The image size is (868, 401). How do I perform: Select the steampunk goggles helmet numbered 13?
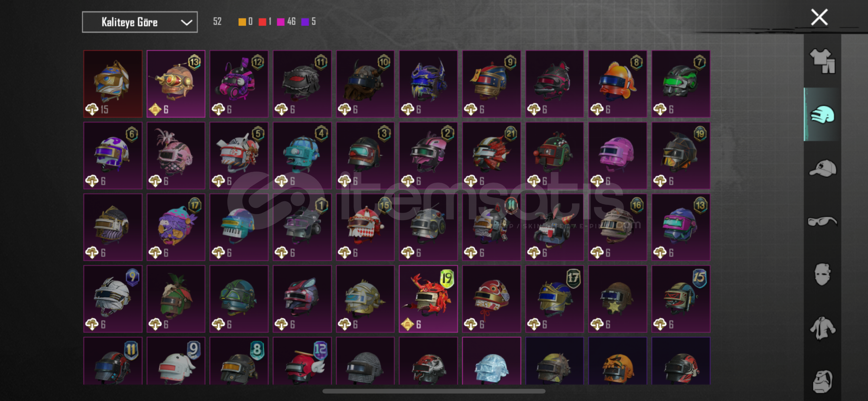(x=176, y=84)
